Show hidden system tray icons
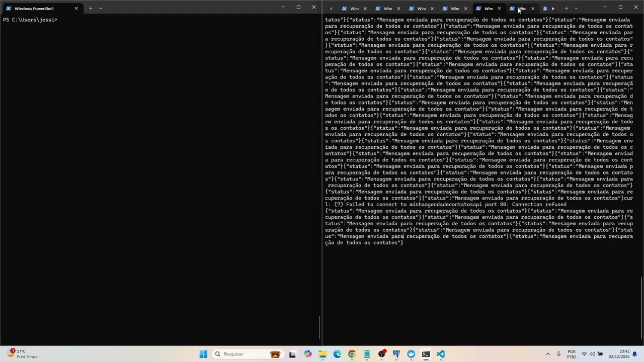Viewport: 644px width, 362px height. click(548, 354)
